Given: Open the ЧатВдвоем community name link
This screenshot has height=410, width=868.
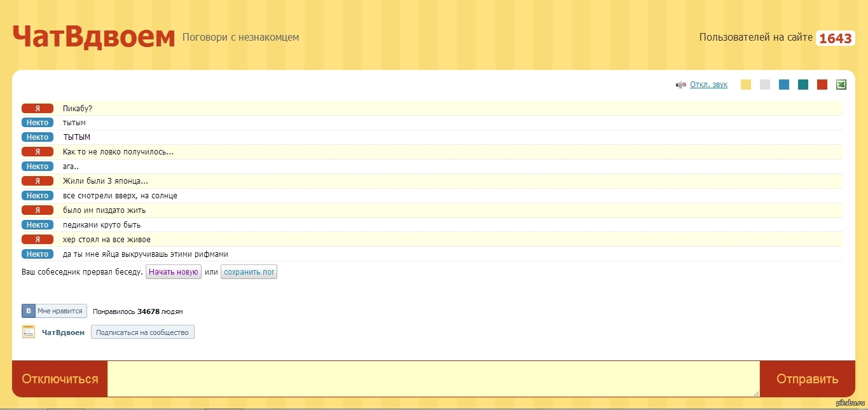Looking at the screenshot, I should coord(63,332).
